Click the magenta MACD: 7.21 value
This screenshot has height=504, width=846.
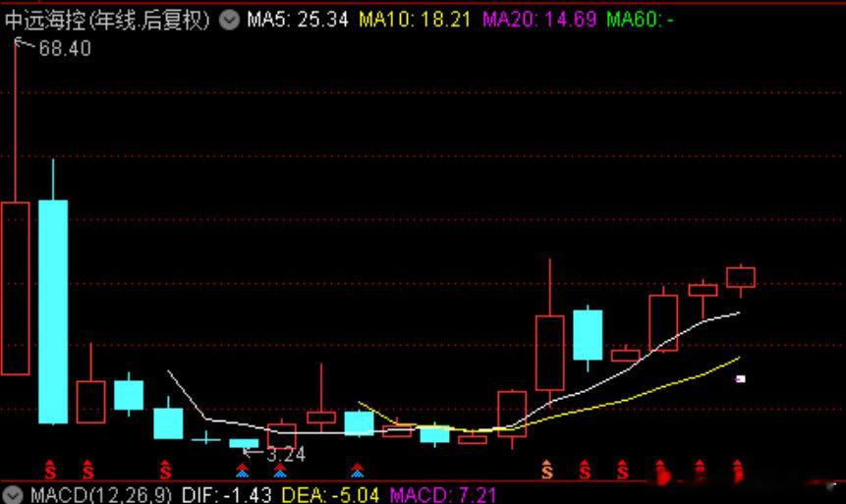click(443, 495)
